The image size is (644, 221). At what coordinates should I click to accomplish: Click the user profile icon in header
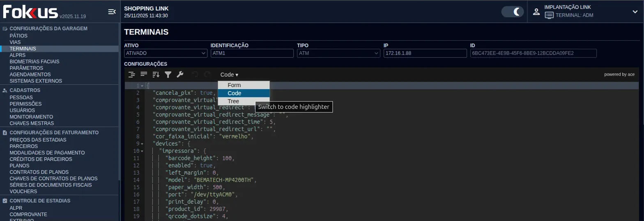click(x=536, y=12)
